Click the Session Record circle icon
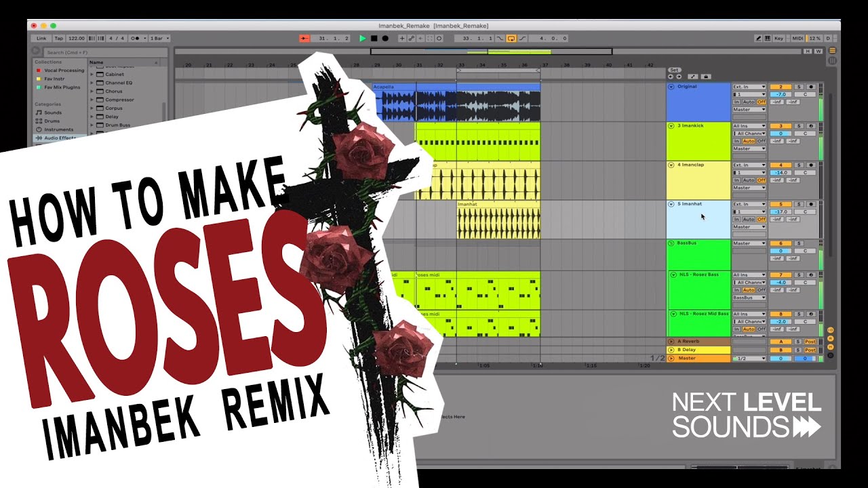This screenshot has width=868, height=488. [439, 39]
